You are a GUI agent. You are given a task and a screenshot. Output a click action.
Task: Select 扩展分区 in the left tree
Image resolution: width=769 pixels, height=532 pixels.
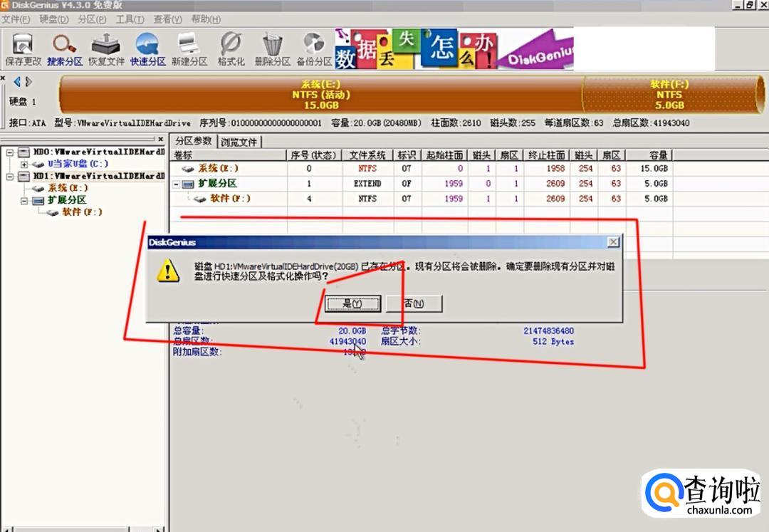(x=67, y=200)
